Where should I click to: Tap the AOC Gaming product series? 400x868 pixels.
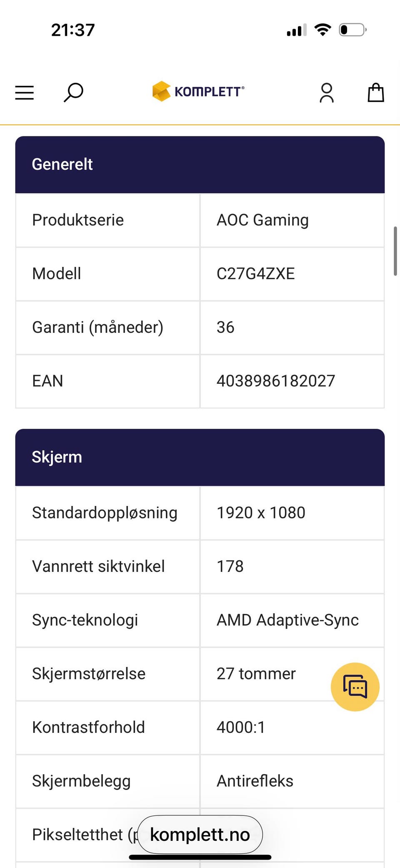click(x=262, y=220)
